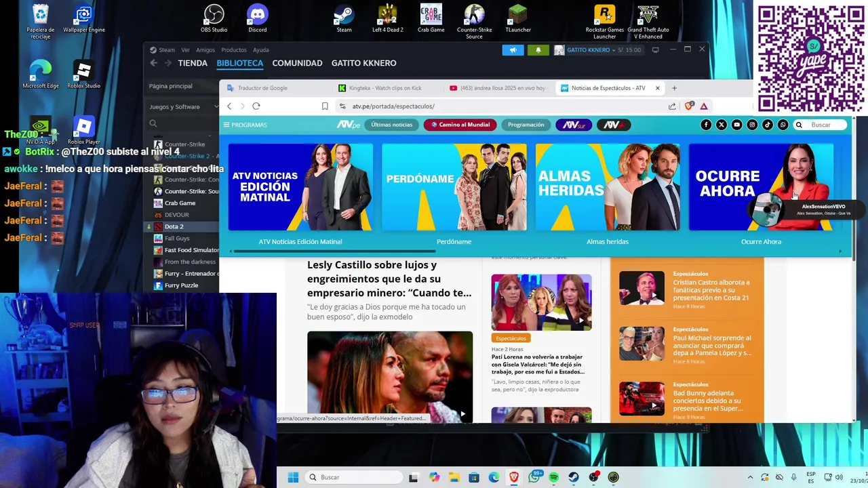Switch to TIENDA in Steam
Viewport: 868px width, 488px height.
point(193,63)
